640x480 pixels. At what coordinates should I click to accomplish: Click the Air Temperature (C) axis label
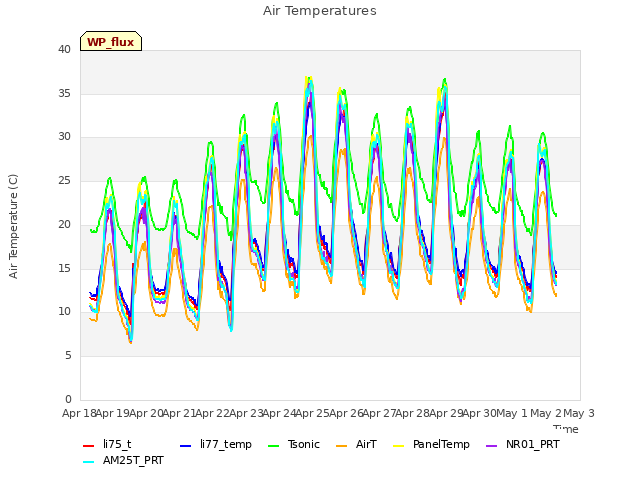13,227
